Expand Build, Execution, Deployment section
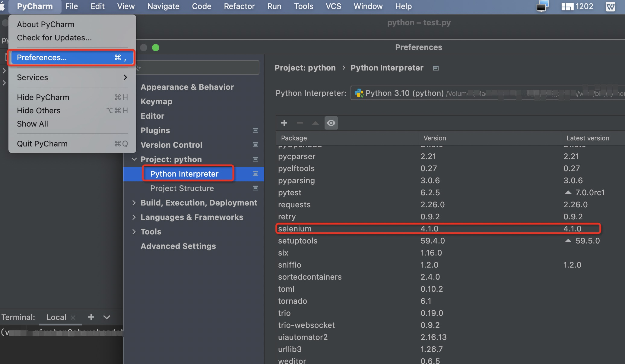The width and height of the screenshot is (625, 364). [134, 203]
